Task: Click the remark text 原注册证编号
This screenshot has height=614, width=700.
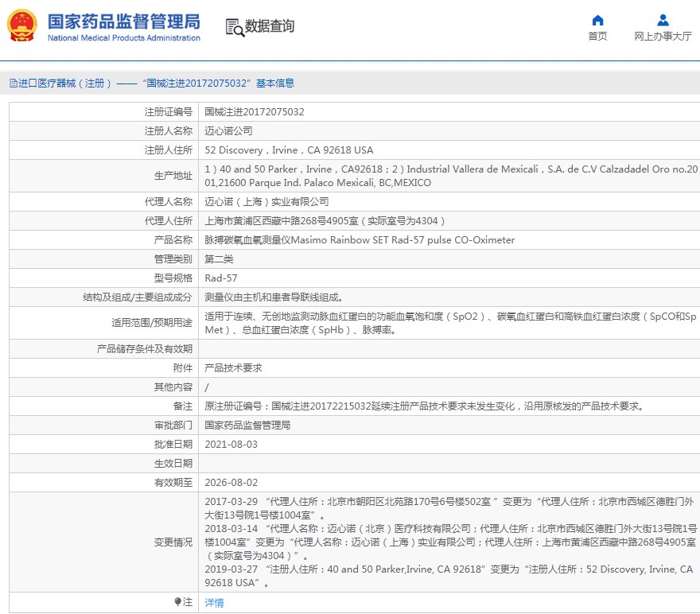Action: [424, 406]
